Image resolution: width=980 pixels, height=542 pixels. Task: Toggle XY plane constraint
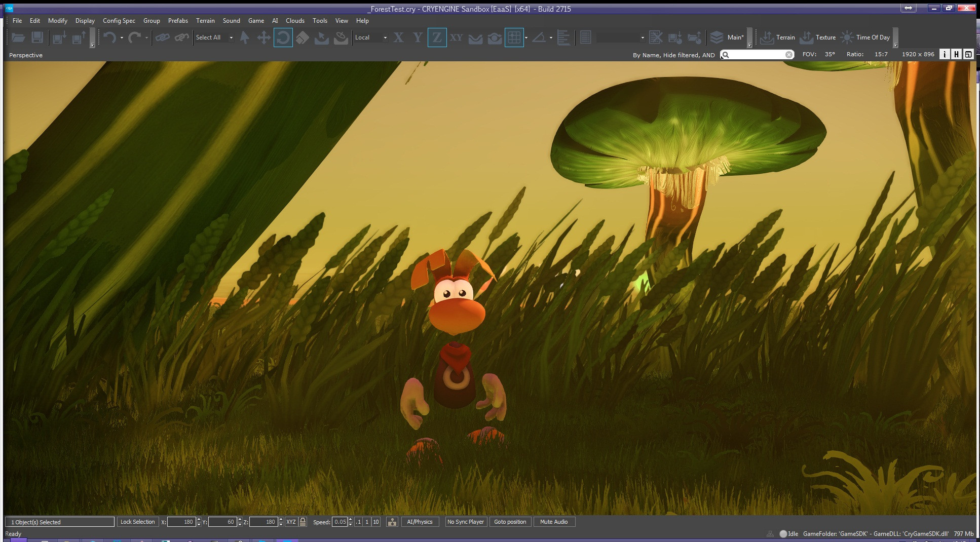(x=456, y=37)
